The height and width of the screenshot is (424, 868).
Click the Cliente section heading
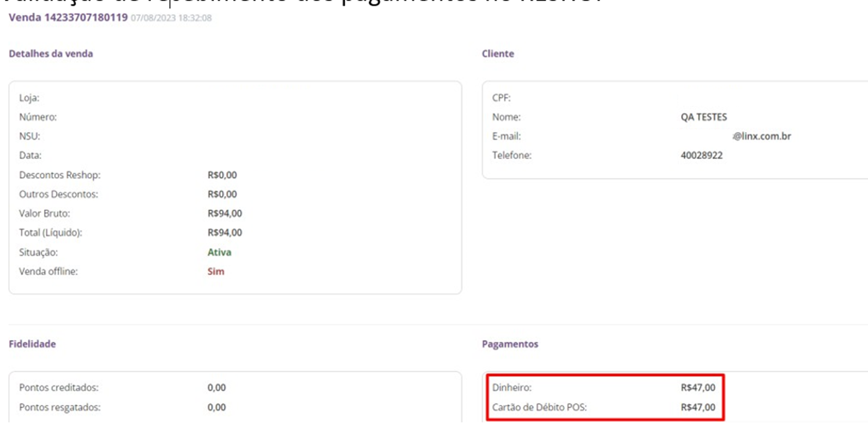(498, 53)
